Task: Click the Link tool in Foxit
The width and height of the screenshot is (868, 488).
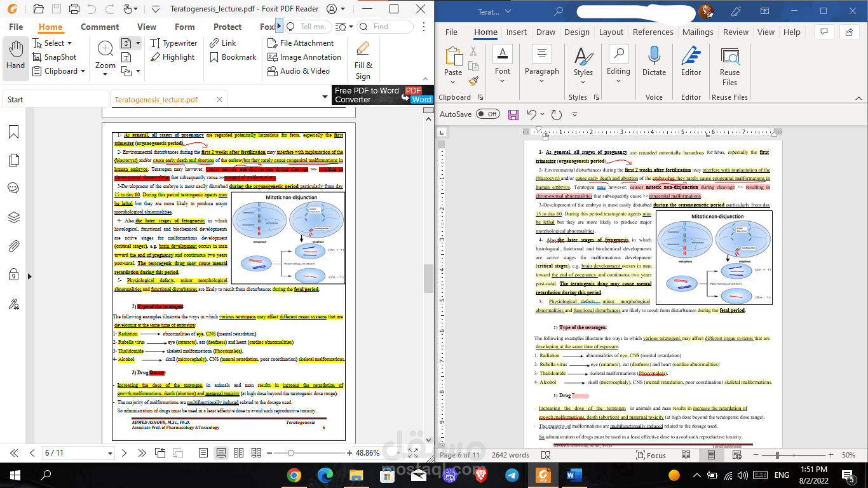Action: 222,43
